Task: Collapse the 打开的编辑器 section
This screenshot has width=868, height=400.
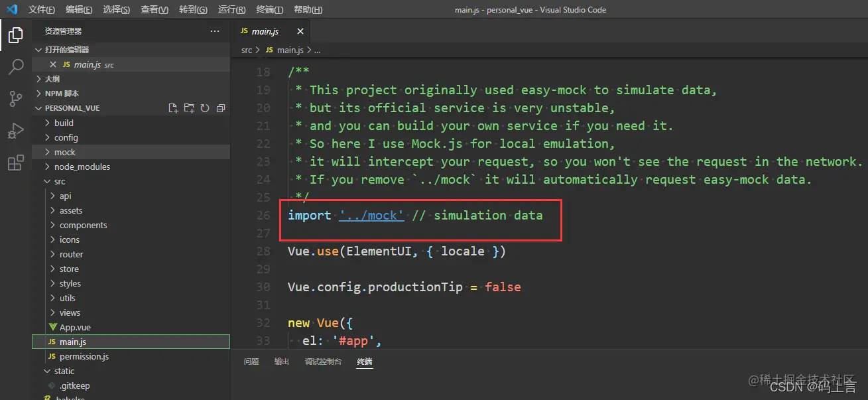Action: pos(131,50)
